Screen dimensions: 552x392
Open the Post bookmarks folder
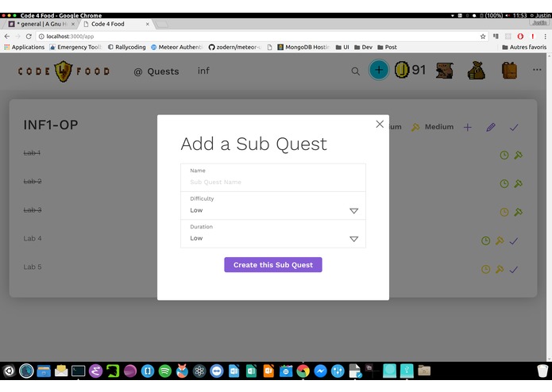(387, 47)
